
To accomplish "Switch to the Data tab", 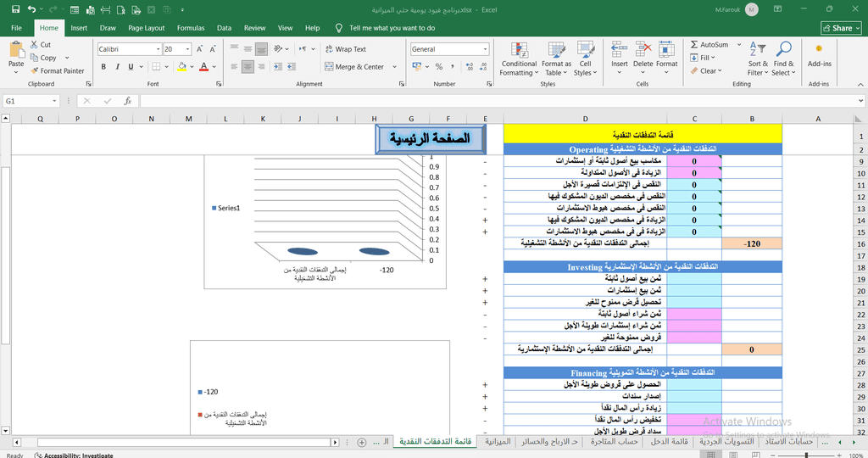I will point(224,28).
